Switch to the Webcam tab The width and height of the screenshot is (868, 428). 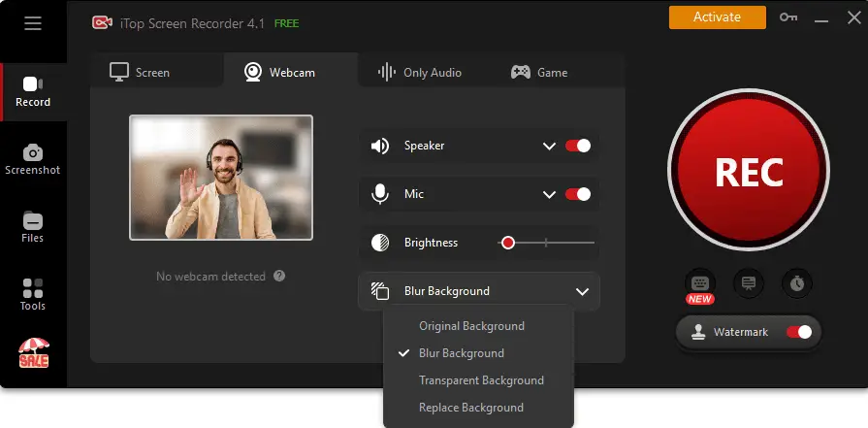click(291, 72)
